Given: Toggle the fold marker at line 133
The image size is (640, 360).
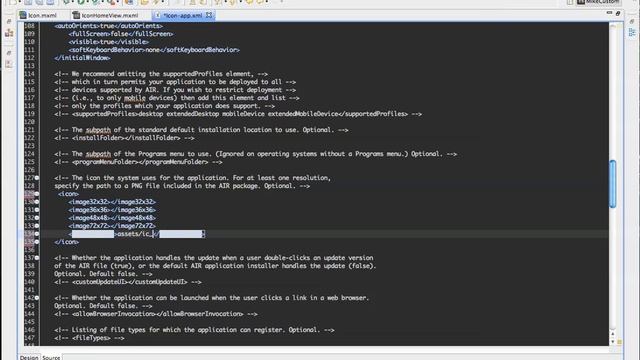Looking at the screenshot, I should coord(37,226).
